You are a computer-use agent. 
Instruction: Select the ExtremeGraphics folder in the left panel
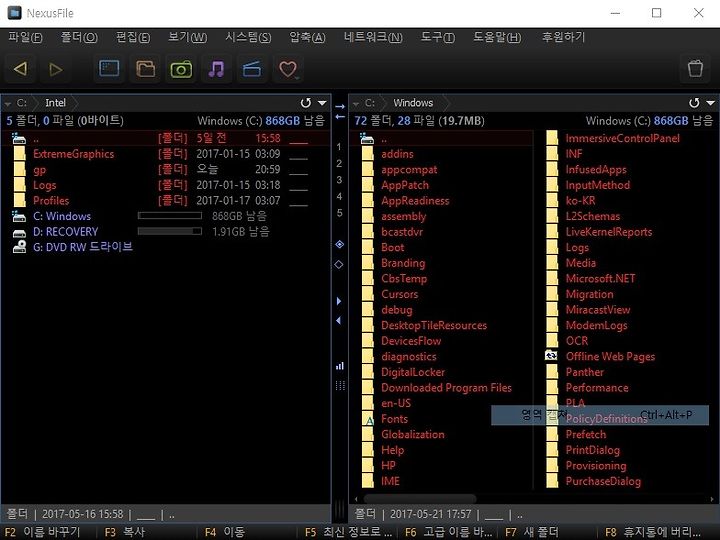click(73, 154)
